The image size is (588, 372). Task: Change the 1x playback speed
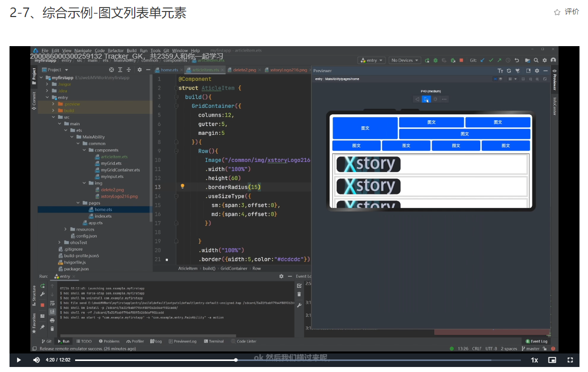point(534,360)
